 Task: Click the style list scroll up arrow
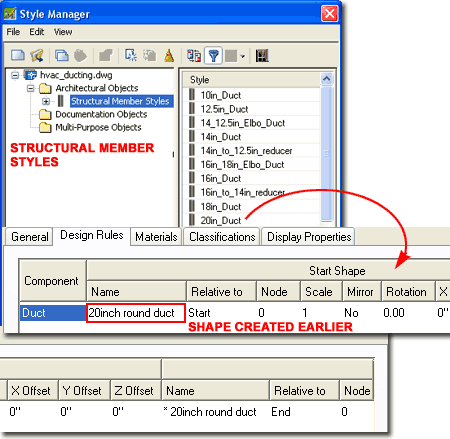[327, 79]
